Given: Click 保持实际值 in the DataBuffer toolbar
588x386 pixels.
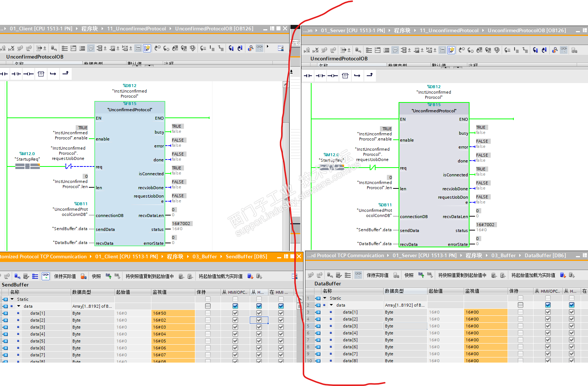Looking at the screenshot, I should click(x=377, y=275).
